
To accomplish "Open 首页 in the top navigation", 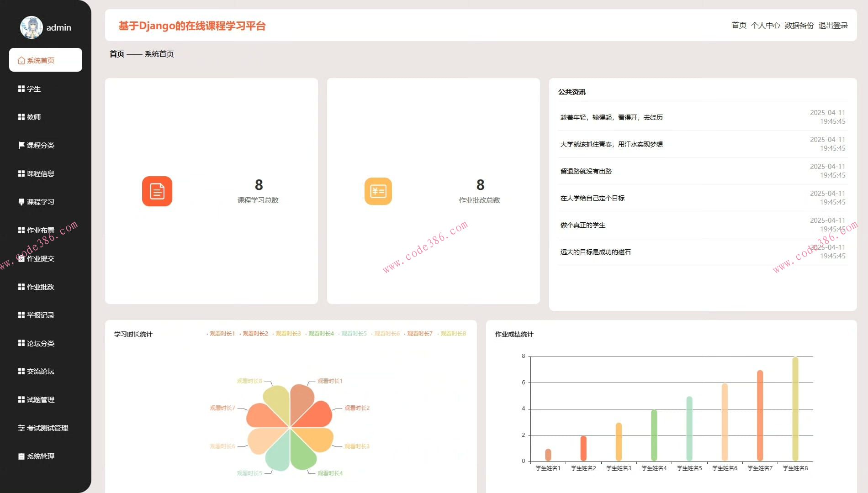I will pos(739,26).
